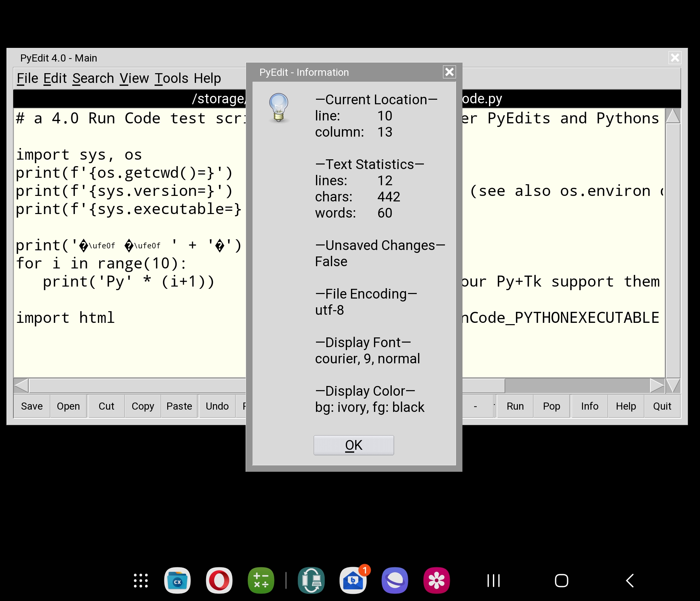Click the Paste toolbar button
This screenshot has width=700, height=601.
[x=179, y=406]
